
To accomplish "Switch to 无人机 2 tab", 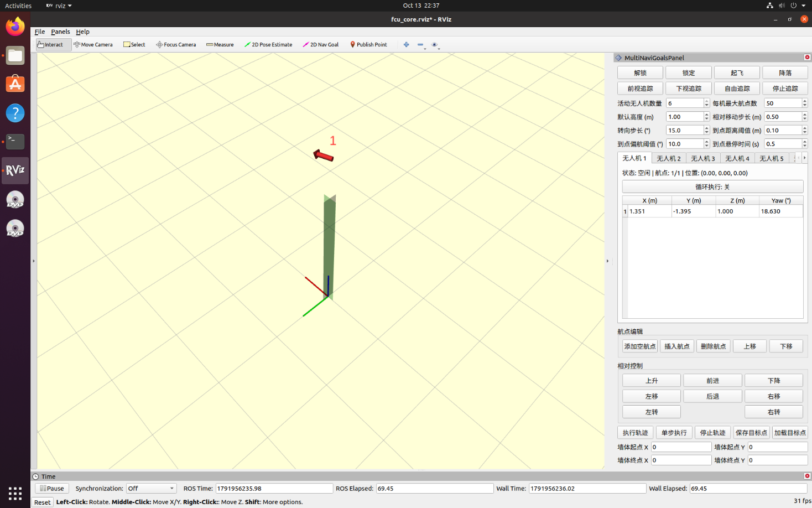I will (x=669, y=158).
